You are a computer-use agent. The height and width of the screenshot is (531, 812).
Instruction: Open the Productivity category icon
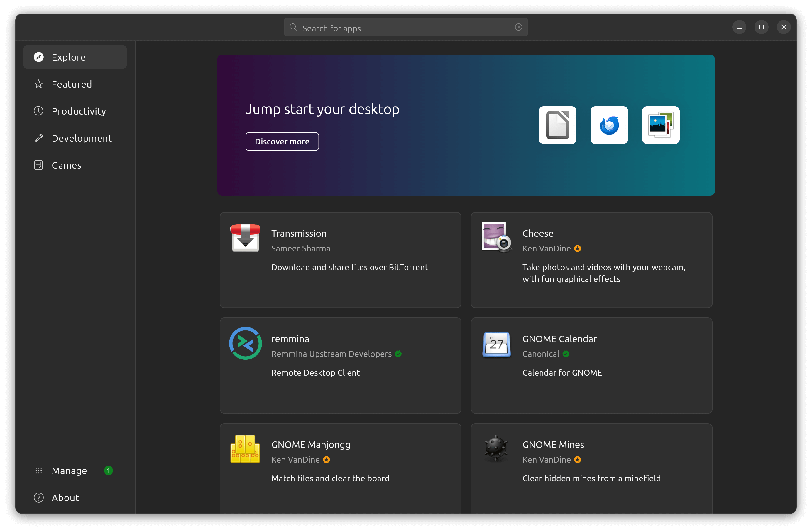pyautogui.click(x=38, y=111)
